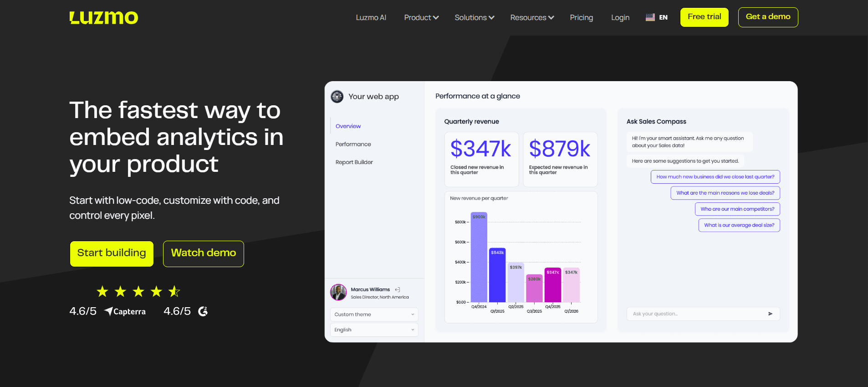Click the $397k Q2/2025 bar
Image resolution: width=868 pixels, height=387 pixels.
point(516,283)
